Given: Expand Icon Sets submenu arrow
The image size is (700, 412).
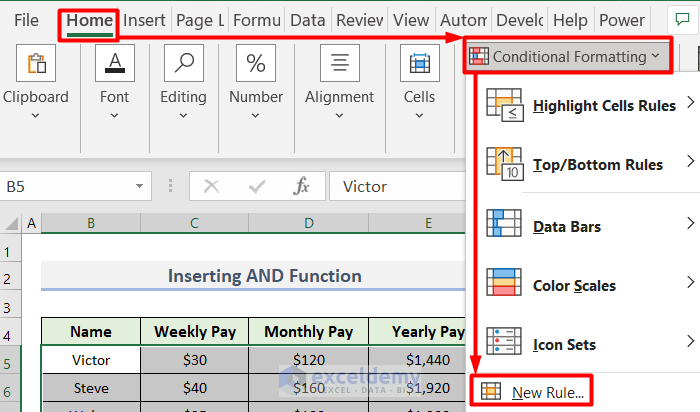Looking at the screenshot, I should tap(691, 341).
